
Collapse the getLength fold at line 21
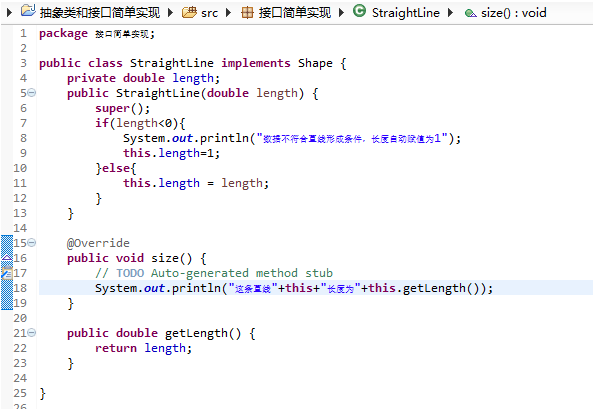pyautogui.click(x=32, y=333)
